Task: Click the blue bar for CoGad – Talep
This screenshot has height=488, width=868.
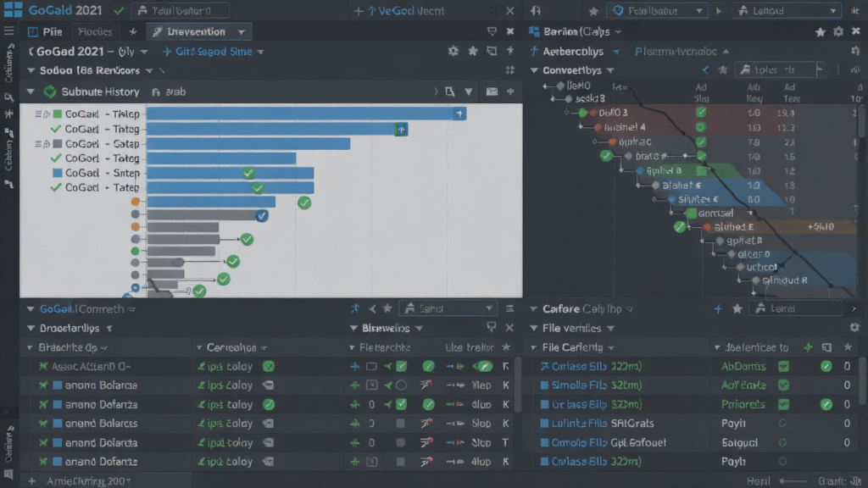Action: 306,114
